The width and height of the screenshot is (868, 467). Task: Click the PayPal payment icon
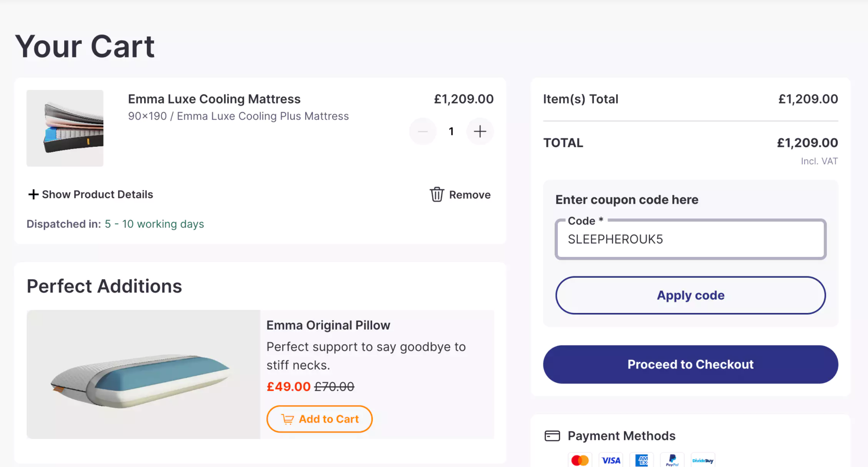click(672, 460)
